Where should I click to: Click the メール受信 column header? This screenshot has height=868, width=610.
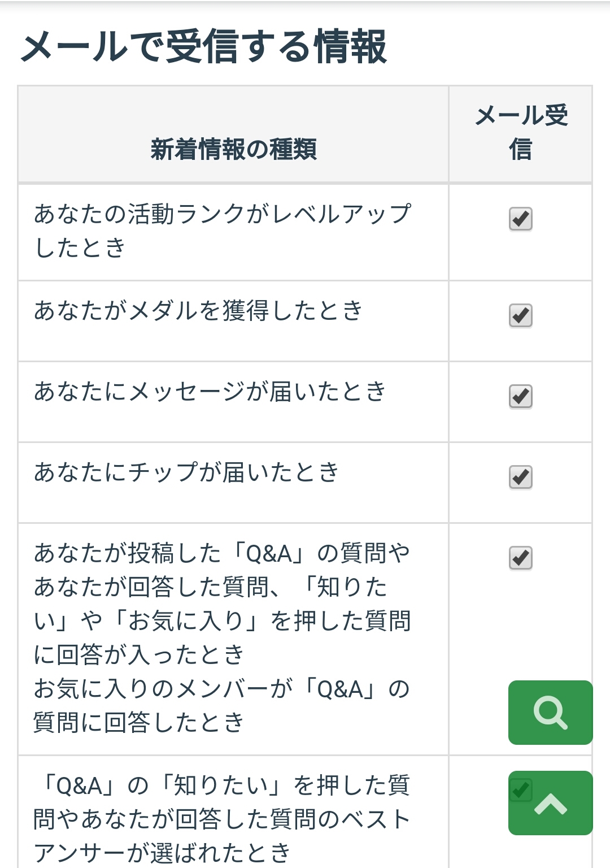[x=520, y=133]
